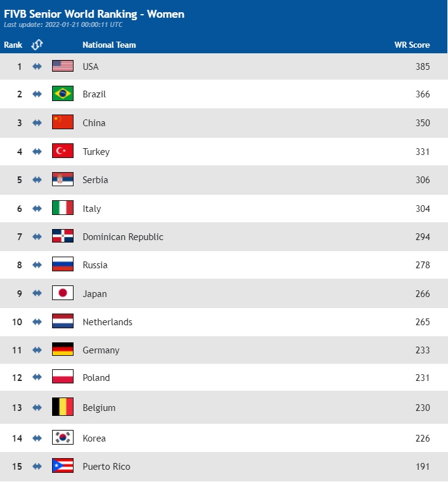
Task: Click the Belgium flag icon
Action: coord(63,407)
